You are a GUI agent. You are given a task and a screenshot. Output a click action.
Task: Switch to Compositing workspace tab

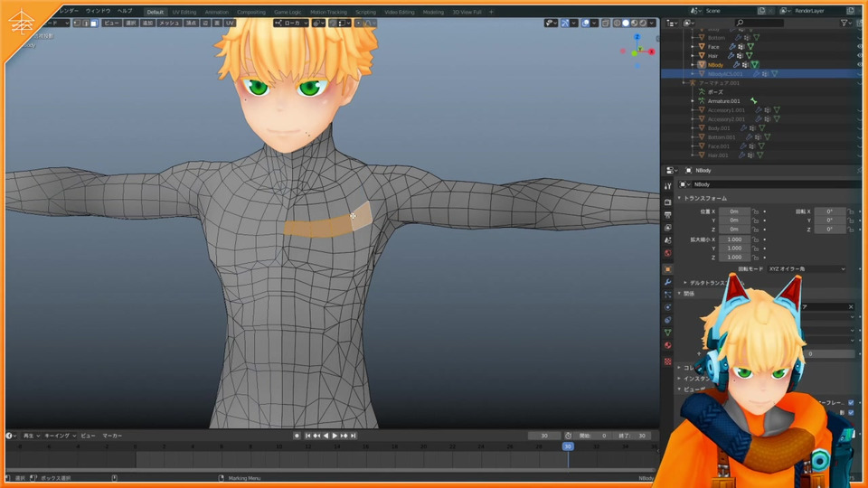click(x=251, y=12)
